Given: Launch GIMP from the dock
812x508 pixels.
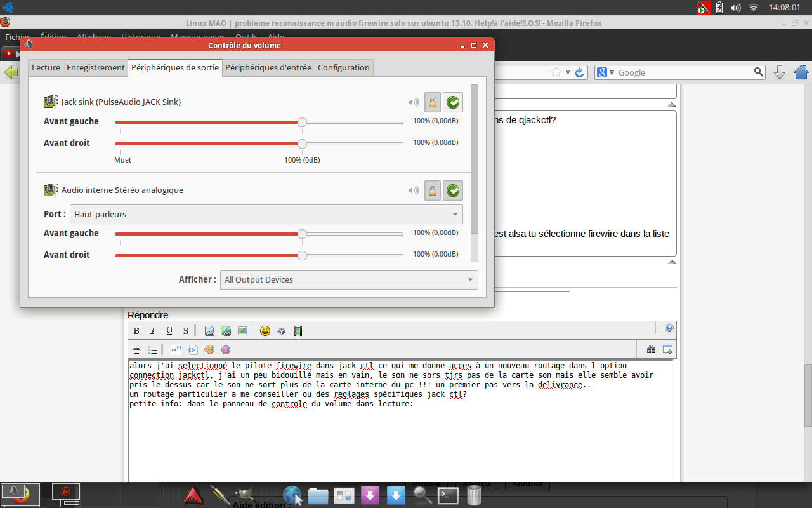Looking at the screenshot, I should (x=244, y=495).
